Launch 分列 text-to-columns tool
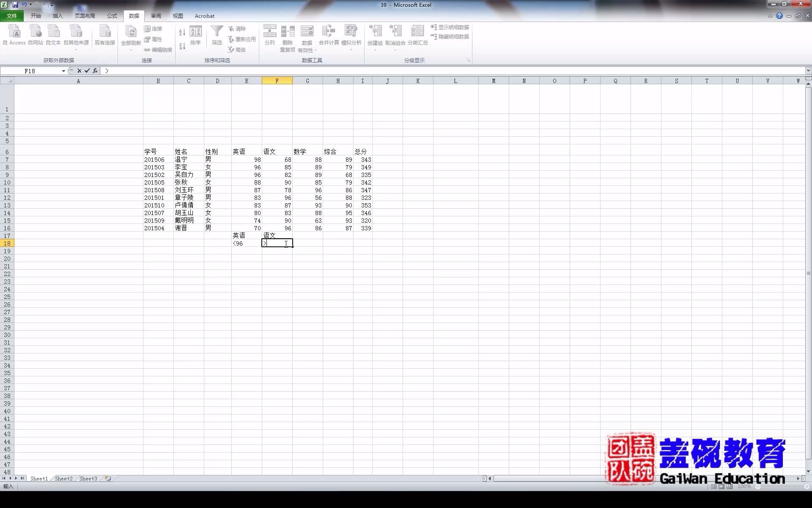The width and height of the screenshot is (812, 508). pos(269,36)
